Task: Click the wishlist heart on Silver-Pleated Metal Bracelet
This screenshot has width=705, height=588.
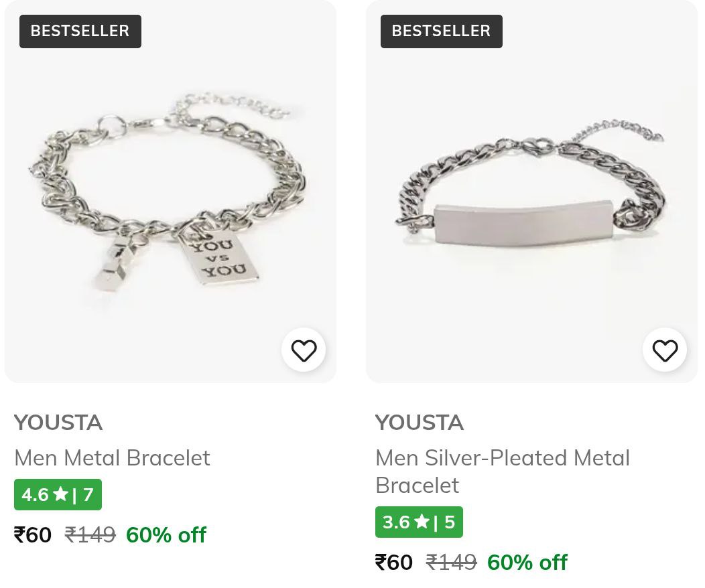Action: [665, 350]
